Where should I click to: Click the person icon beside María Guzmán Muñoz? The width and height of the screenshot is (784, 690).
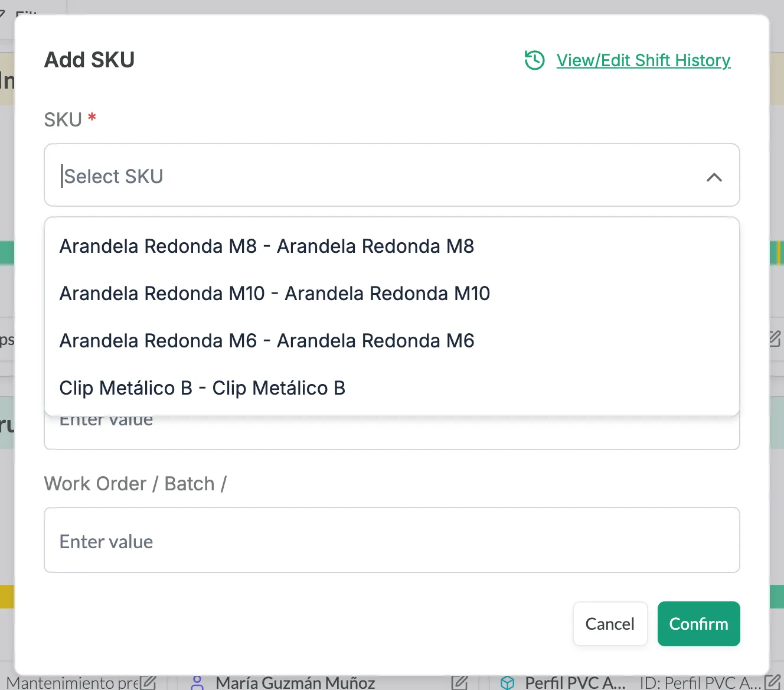click(198, 683)
